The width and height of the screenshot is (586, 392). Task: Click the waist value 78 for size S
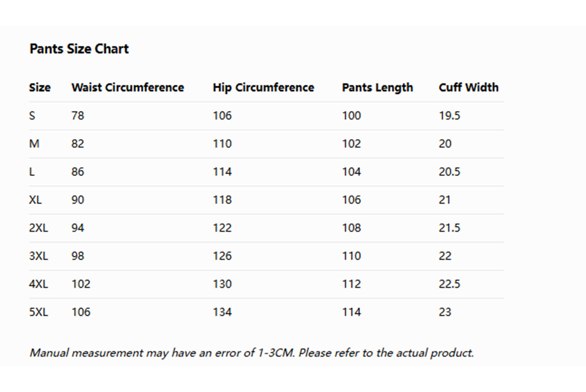pos(77,116)
